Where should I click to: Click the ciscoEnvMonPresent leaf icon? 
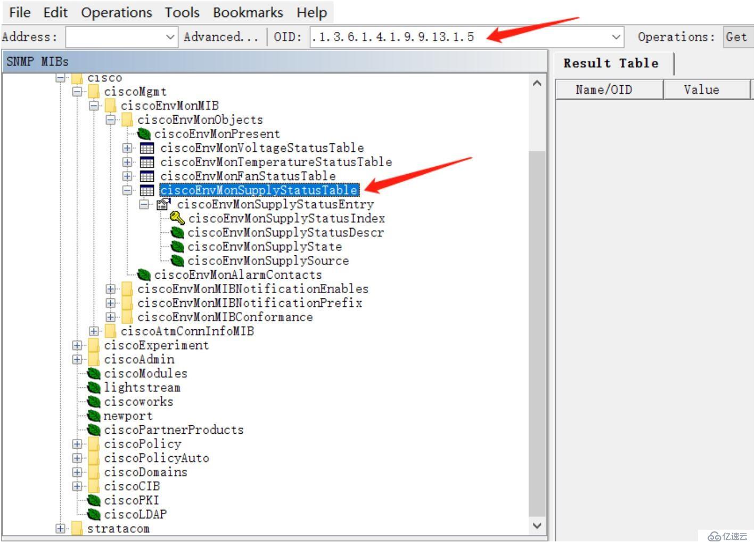pos(144,134)
